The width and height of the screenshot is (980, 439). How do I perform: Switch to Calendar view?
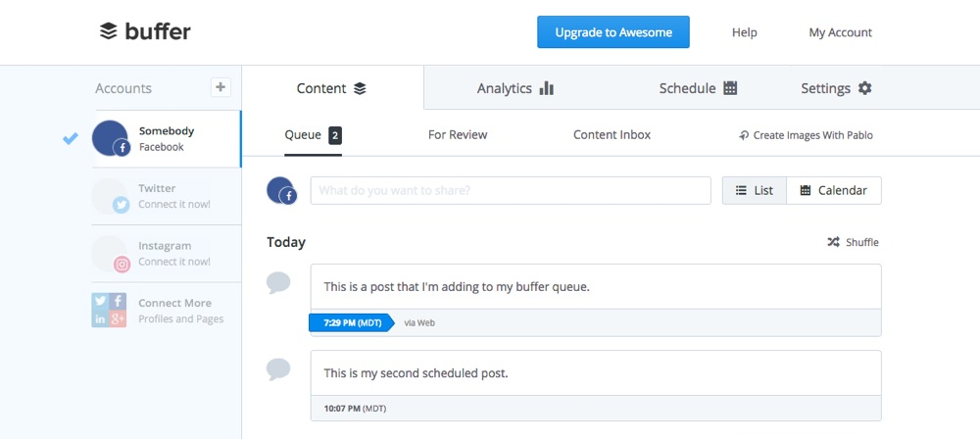834,191
